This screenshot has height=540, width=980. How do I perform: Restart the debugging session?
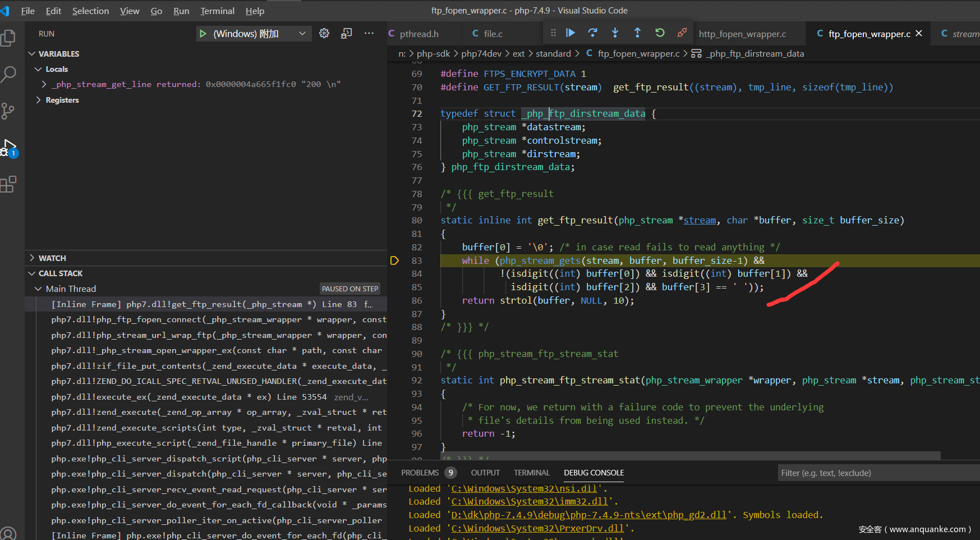pos(660,33)
